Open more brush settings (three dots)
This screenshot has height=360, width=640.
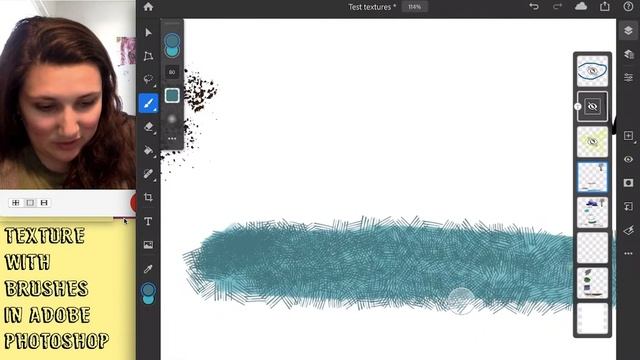172,139
